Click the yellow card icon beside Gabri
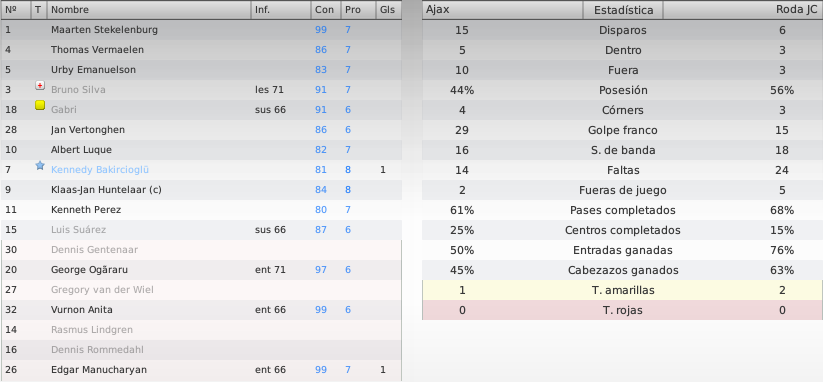823x382 pixels. tap(40, 105)
